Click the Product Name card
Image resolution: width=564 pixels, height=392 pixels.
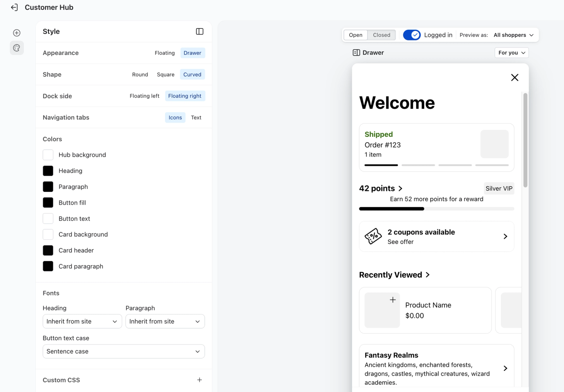[x=425, y=310]
